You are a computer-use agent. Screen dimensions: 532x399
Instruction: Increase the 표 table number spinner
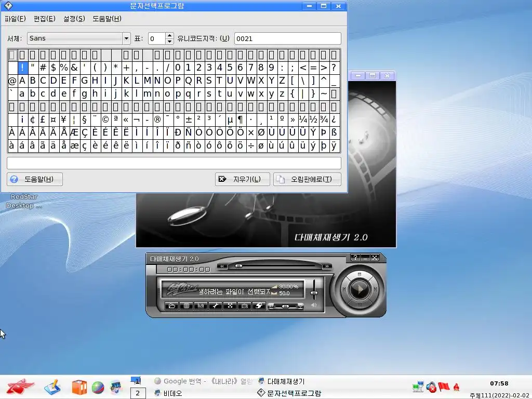170,35
